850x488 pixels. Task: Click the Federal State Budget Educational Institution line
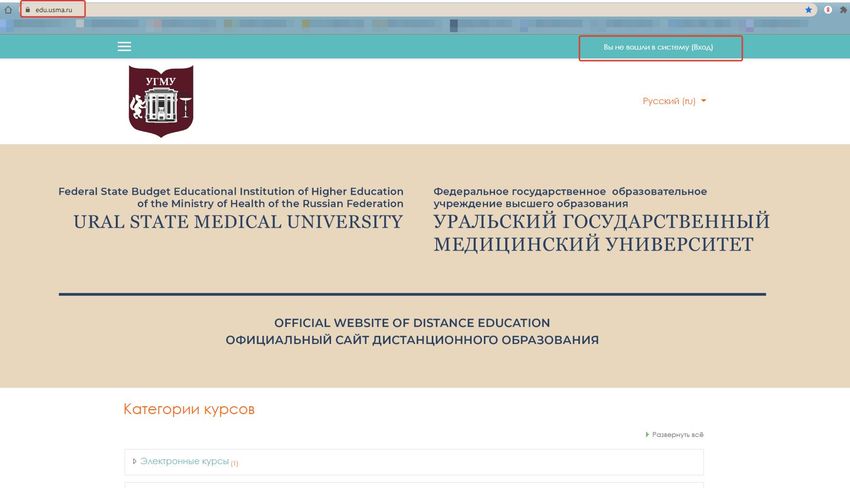pyautogui.click(x=231, y=191)
